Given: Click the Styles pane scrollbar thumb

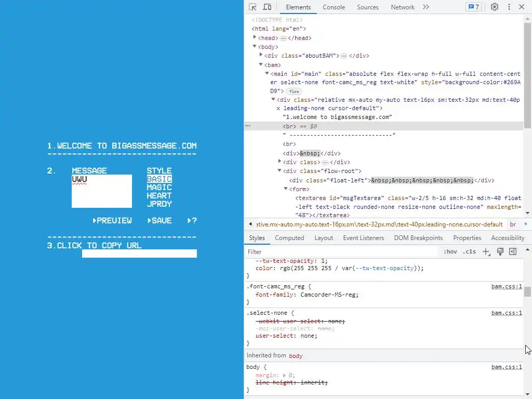Looking at the screenshot, I should (x=527, y=291).
